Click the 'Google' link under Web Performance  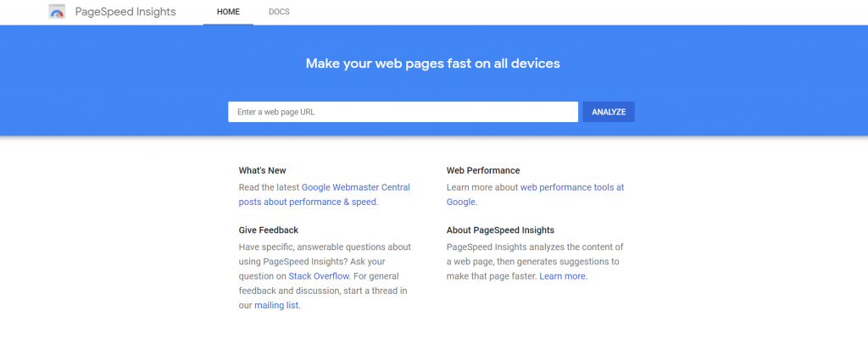click(461, 202)
